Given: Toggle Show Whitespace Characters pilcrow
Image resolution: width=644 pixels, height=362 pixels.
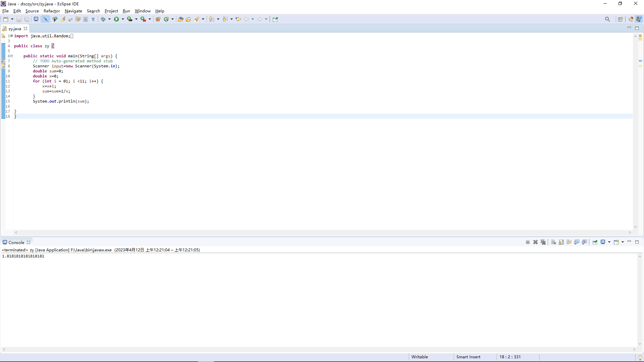Looking at the screenshot, I should 93,19.
